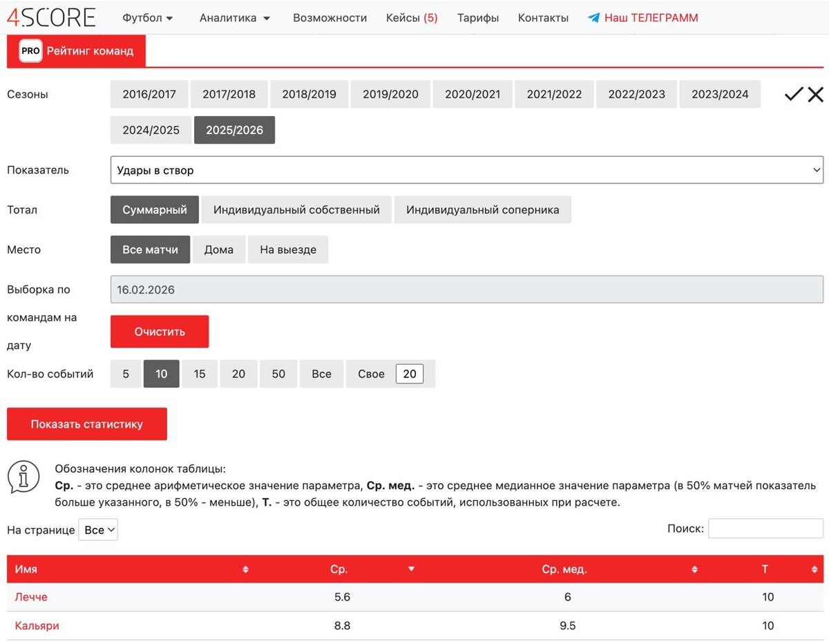Set event count to 5
This screenshot has height=644, width=829.
tap(126, 374)
